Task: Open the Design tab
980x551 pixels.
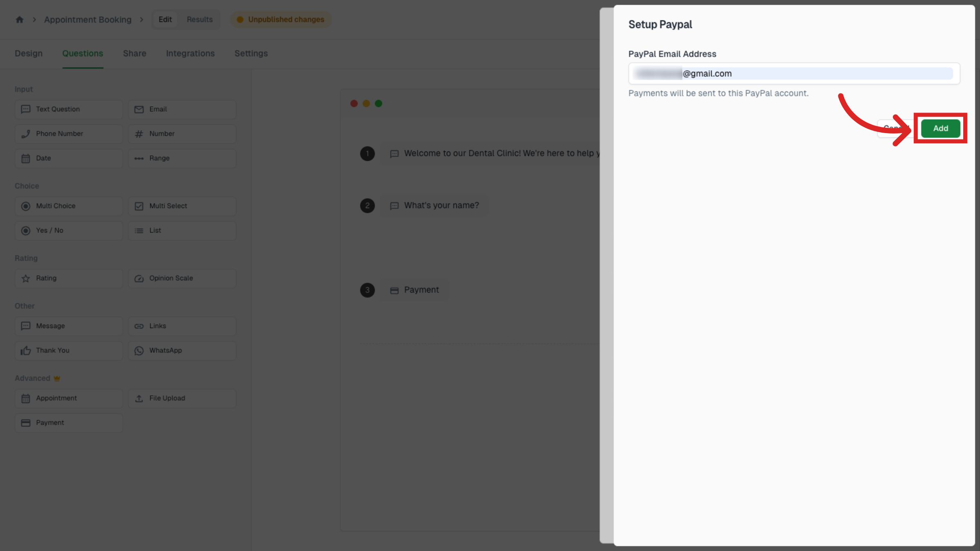Action: tap(29, 53)
